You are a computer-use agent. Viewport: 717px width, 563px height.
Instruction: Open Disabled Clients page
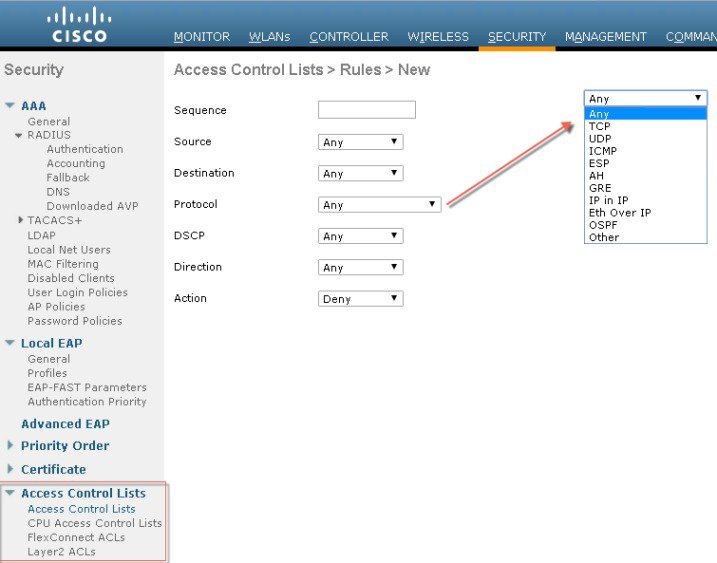(x=71, y=278)
